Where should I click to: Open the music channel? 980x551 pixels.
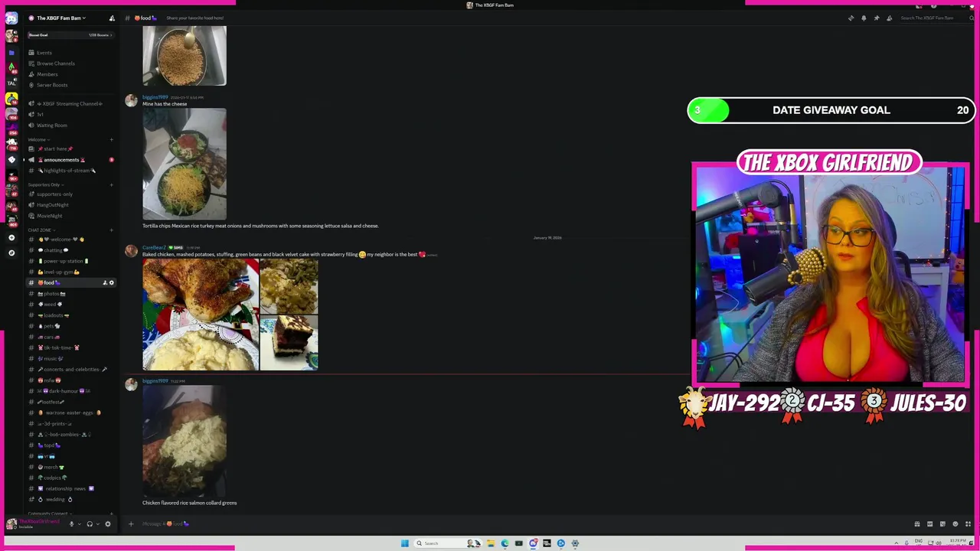pyautogui.click(x=70, y=358)
